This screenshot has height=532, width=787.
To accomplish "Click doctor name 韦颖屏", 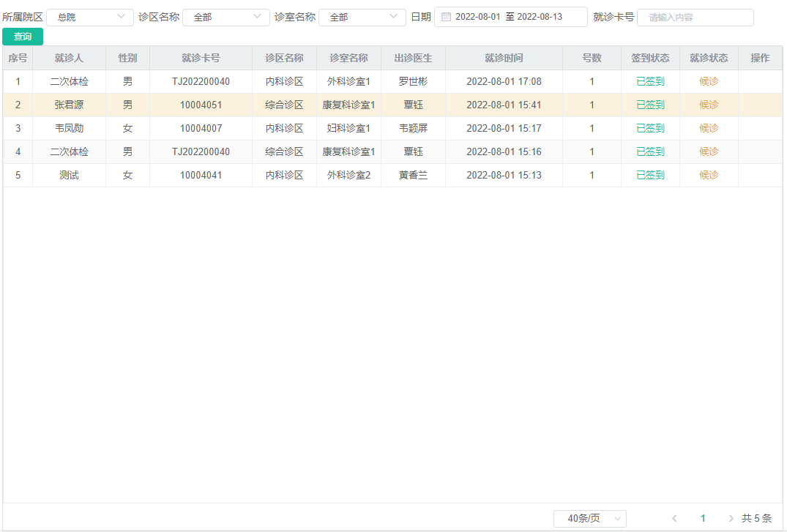I will pyautogui.click(x=413, y=129).
